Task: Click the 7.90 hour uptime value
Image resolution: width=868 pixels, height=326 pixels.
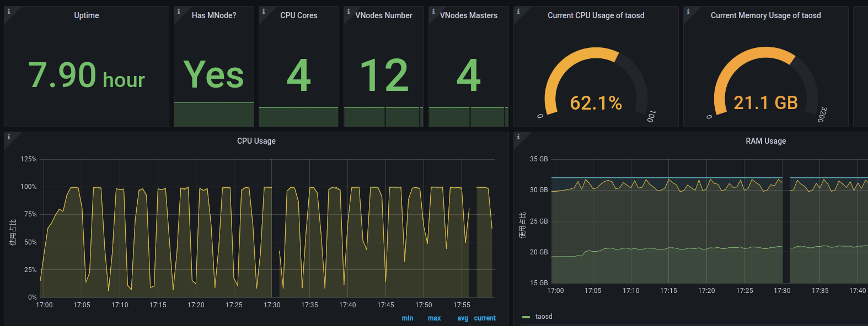Action: click(87, 75)
